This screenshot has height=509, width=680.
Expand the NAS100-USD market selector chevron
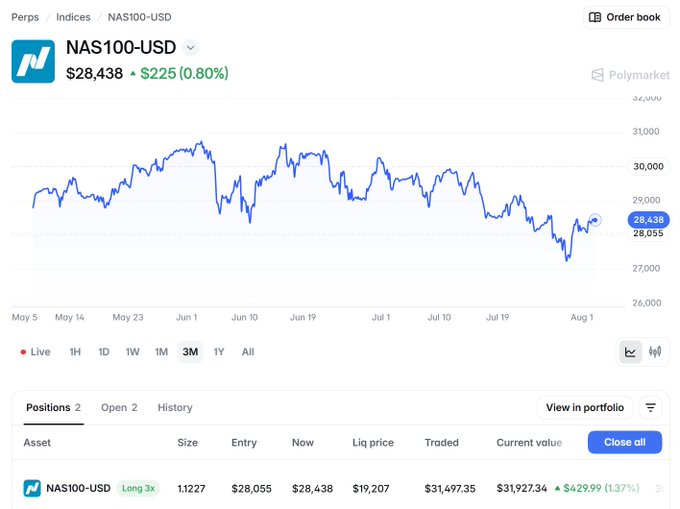(190, 48)
